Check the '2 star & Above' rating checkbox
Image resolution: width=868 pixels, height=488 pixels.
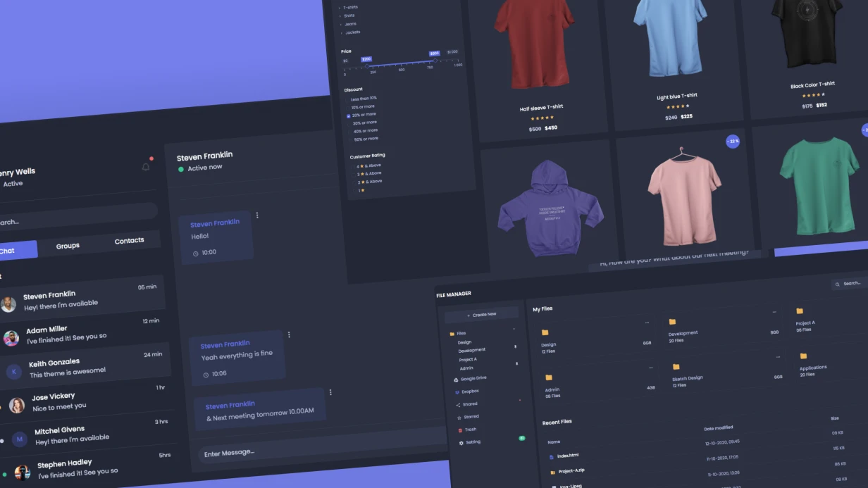354,183
